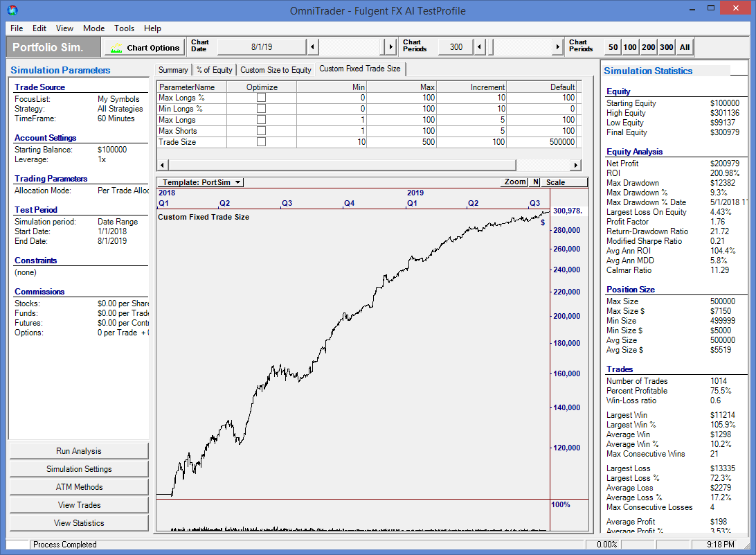Screen dimensions: 756x555
Task: Open ATM Methods
Action: point(79,487)
